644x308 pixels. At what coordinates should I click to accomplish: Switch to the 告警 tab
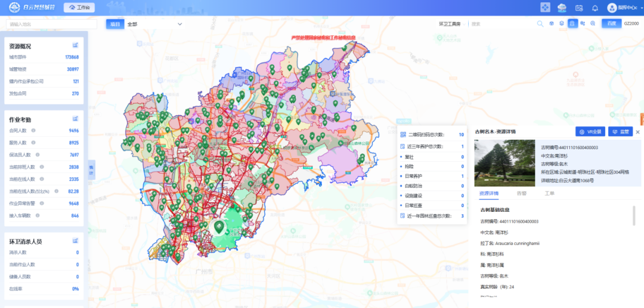point(521,193)
